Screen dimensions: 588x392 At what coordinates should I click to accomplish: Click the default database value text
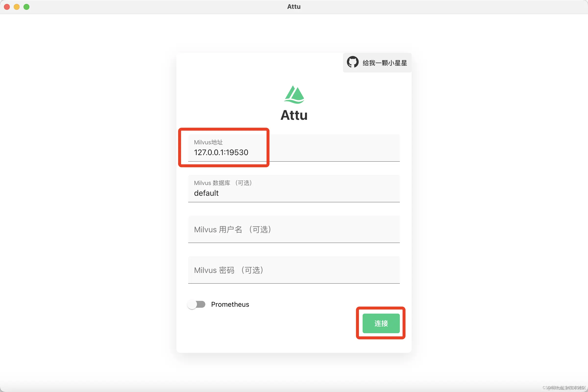pyautogui.click(x=206, y=193)
